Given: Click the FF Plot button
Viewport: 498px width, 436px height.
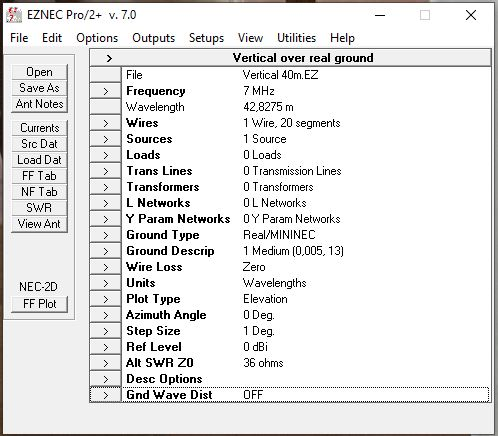Looking at the screenshot, I should (39, 304).
